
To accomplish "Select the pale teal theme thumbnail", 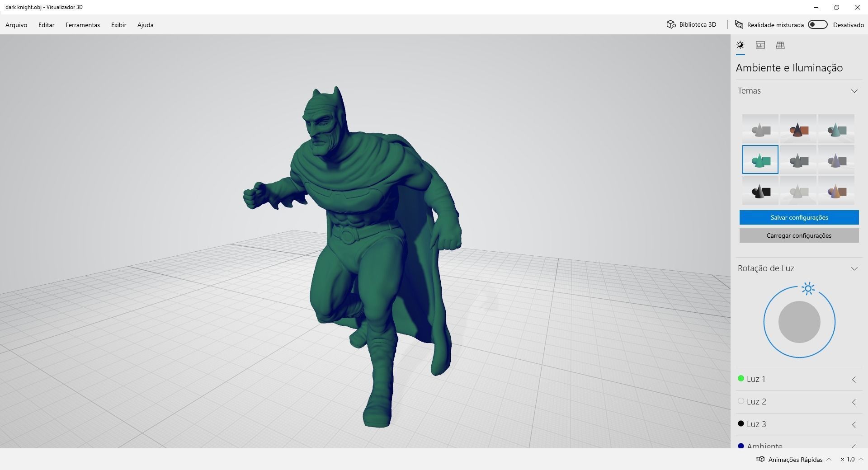I will click(836, 129).
